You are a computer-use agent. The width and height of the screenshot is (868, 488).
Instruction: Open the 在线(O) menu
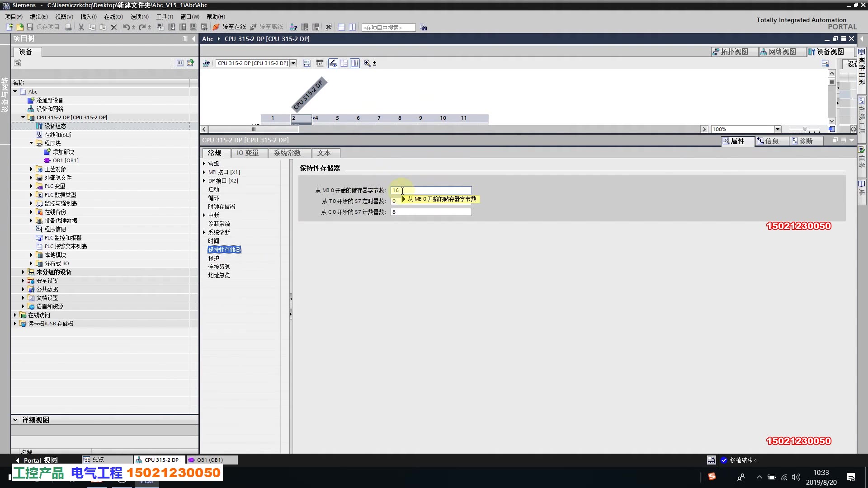click(x=113, y=17)
